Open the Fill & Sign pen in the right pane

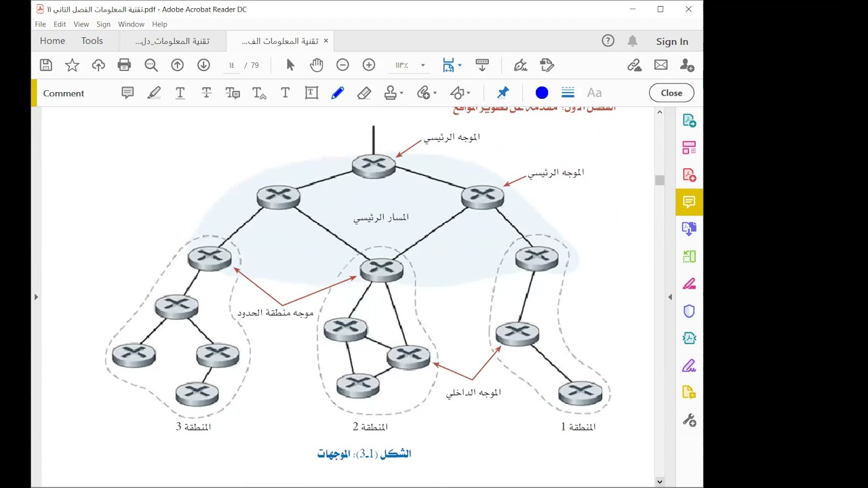[x=689, y=366]
